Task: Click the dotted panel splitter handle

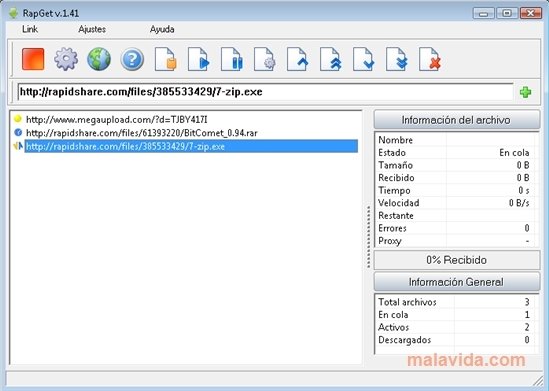Action: pos(368,237)
